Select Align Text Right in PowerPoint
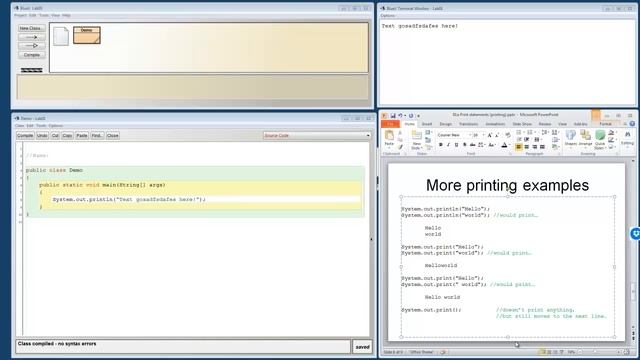 (x=535, y=147)
